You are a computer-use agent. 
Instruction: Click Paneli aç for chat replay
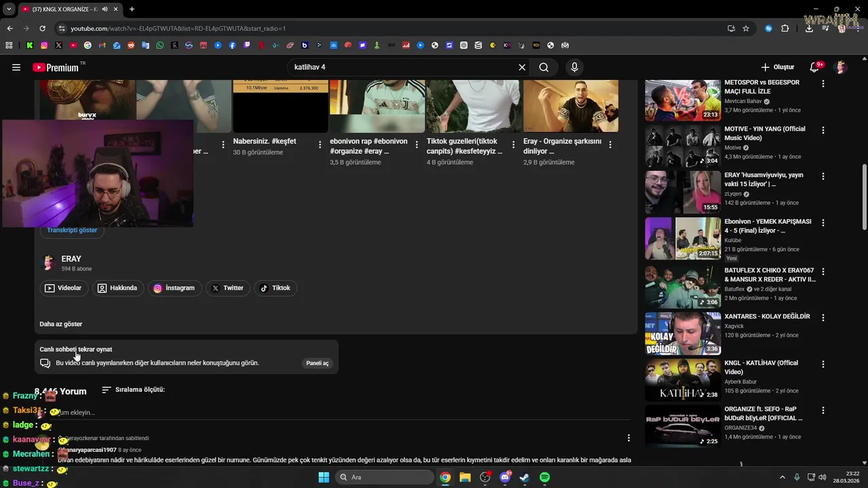pos(317,363)
